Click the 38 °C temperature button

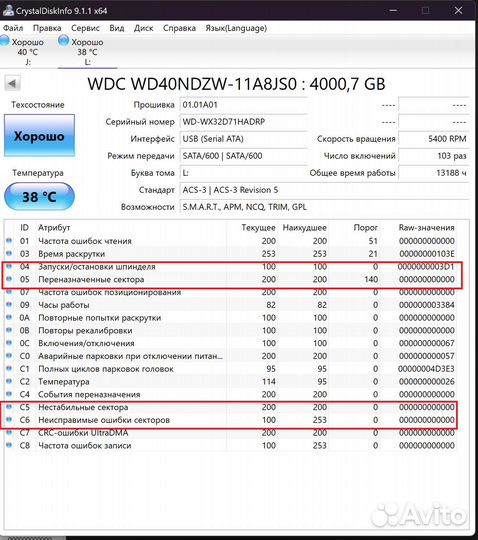(x=39, y=196)
